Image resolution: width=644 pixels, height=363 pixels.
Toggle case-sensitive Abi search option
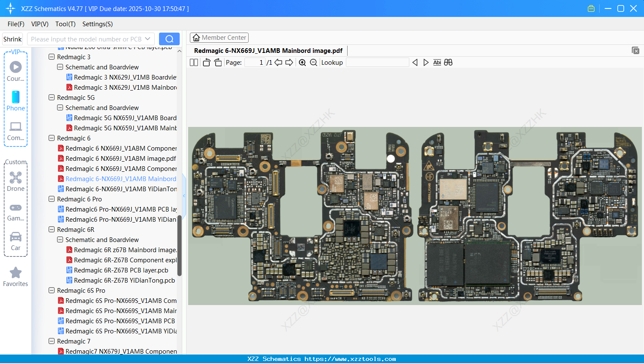tap(437, 62)
